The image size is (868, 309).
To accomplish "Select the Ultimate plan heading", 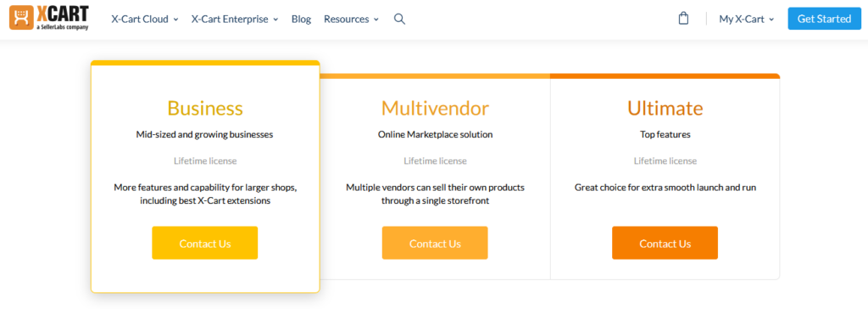I will pos(665,108).
